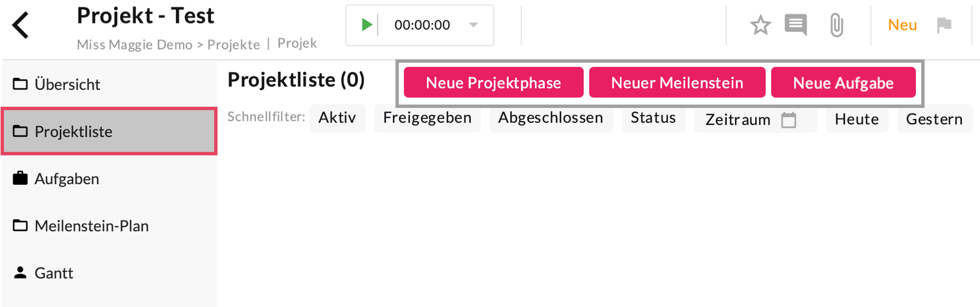Click the Neue Projektphase button
The image size is (980, 307).
(x=493, y=83)
